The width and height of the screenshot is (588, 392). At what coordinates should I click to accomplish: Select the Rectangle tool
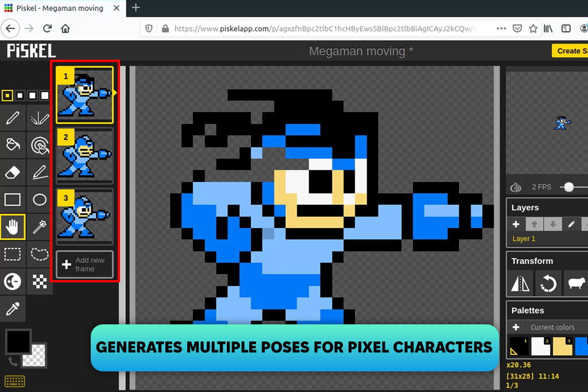point(13,200)
